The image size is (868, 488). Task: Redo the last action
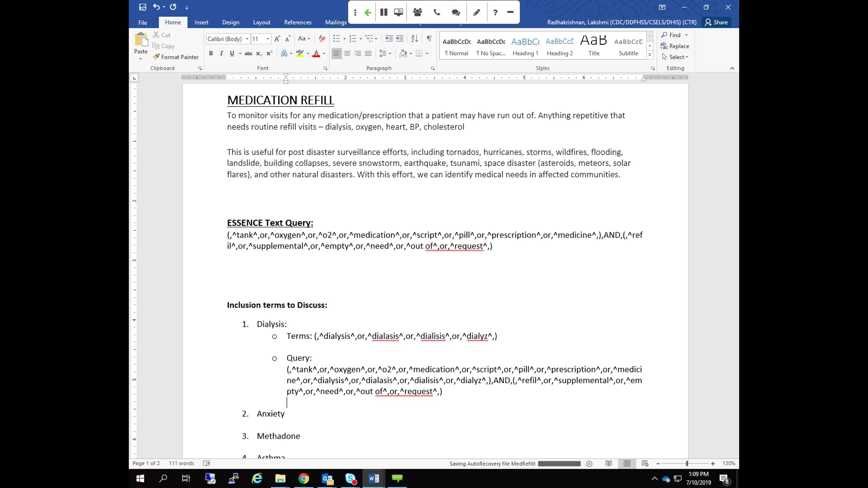(x=173, y=7)
